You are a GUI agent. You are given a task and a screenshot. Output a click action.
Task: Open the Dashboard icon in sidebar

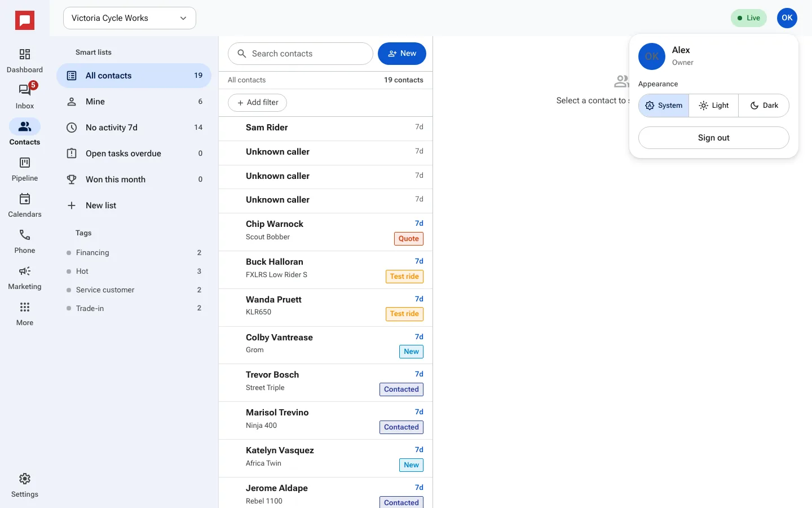pos(25,54)
